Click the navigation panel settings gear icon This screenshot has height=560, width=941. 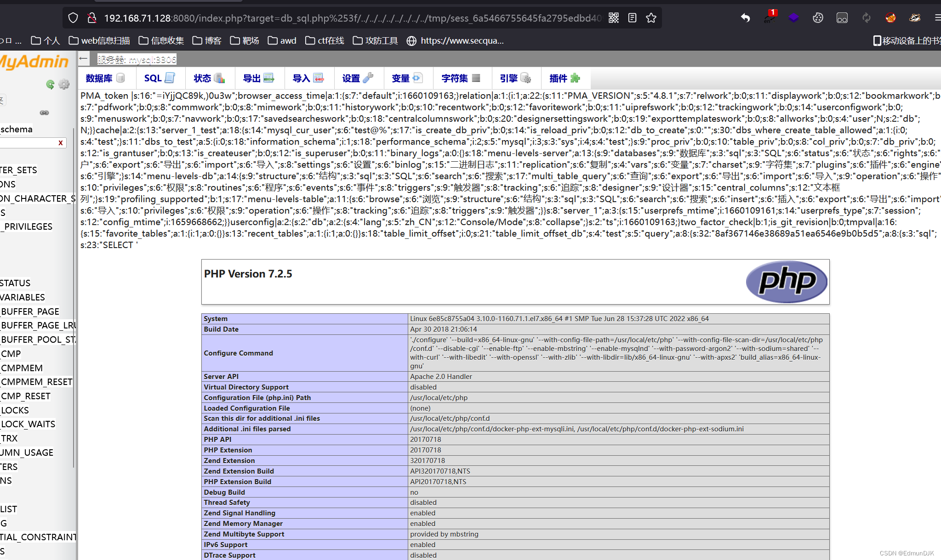coord(64,84)
